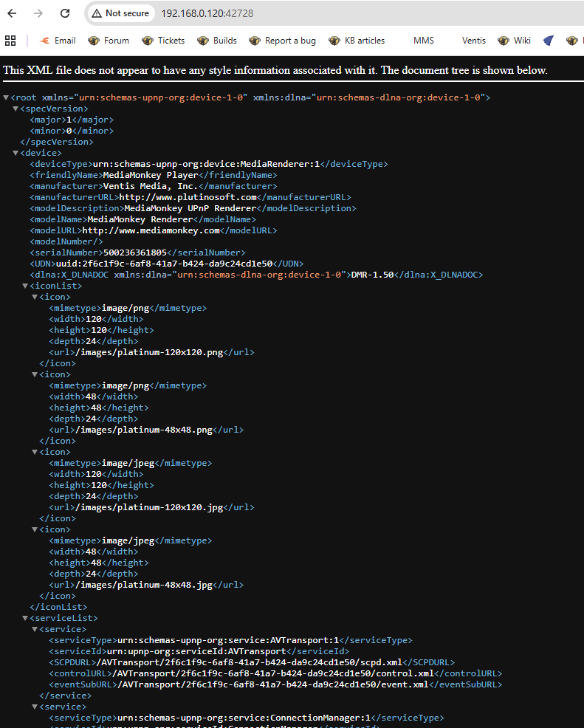Collapse the device XML node
The image size is (584, 728).
(x=16, y=153)
